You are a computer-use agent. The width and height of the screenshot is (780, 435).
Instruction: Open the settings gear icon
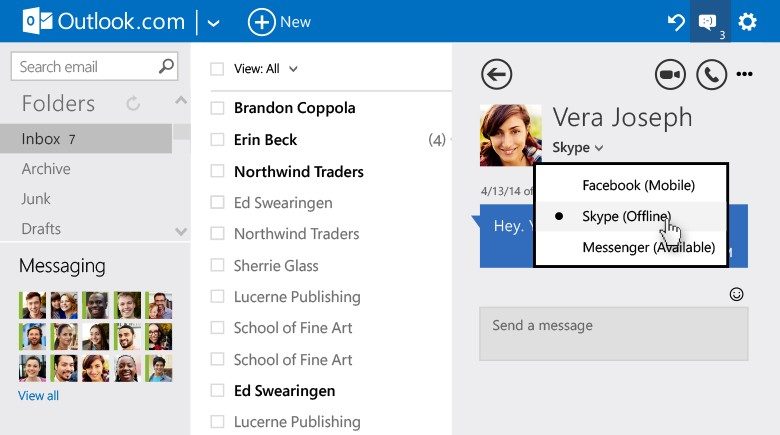(x=747, y=22)
